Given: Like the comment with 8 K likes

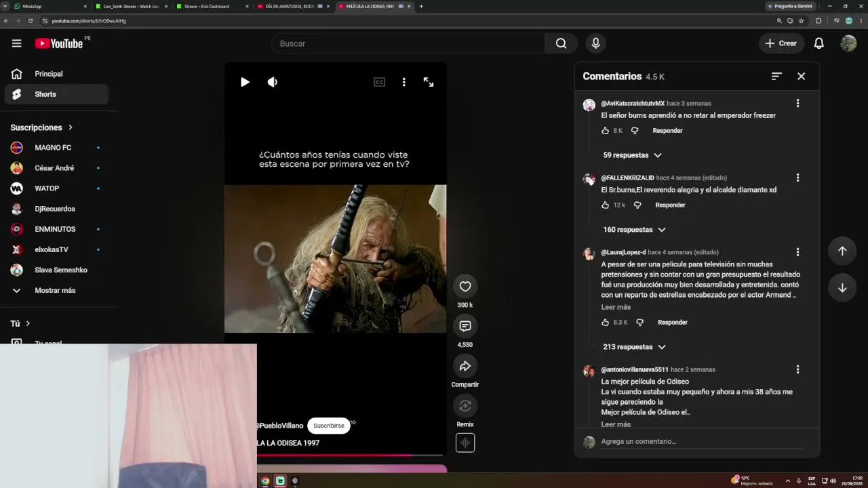Looking at the screenshot, I should pyautogui.click(x=606, y=131).
